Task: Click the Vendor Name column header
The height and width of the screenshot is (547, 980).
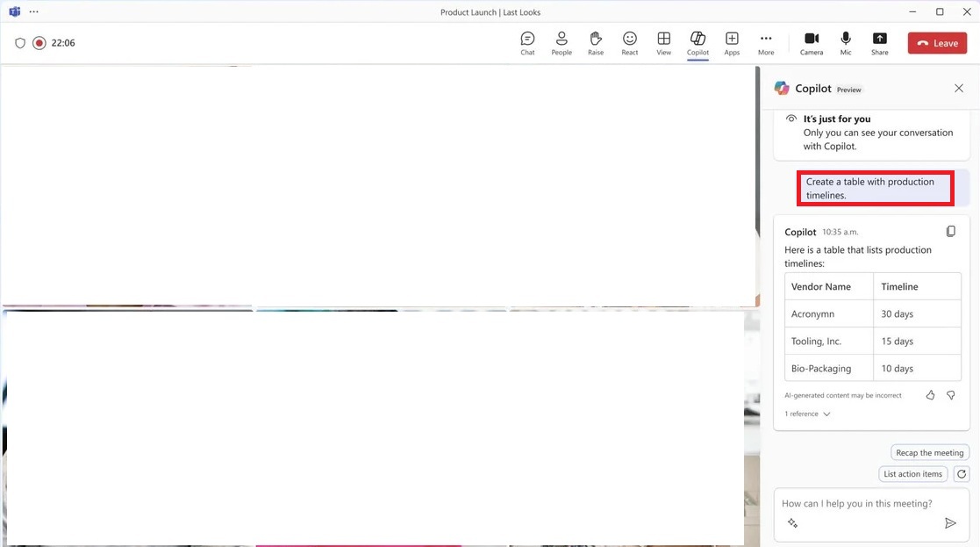Action: tap(829, 286)
